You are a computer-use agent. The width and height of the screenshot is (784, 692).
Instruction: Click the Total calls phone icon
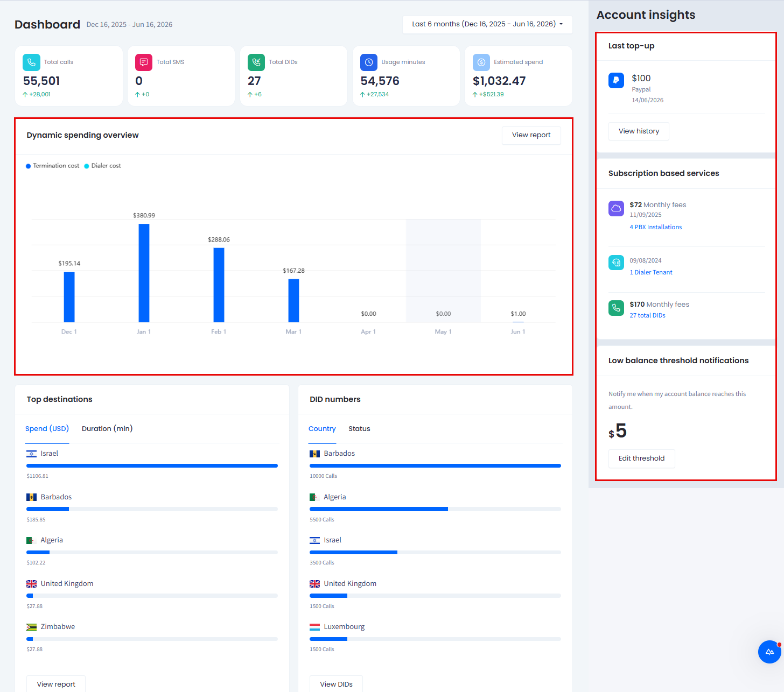click(31, 62)
